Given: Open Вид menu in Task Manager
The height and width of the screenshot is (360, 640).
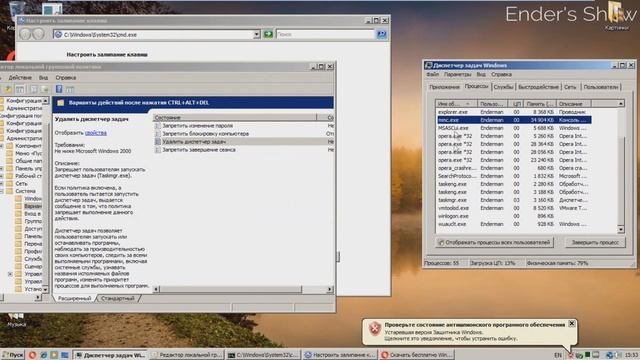Looking at the screenshot, I should click(481, 75).
